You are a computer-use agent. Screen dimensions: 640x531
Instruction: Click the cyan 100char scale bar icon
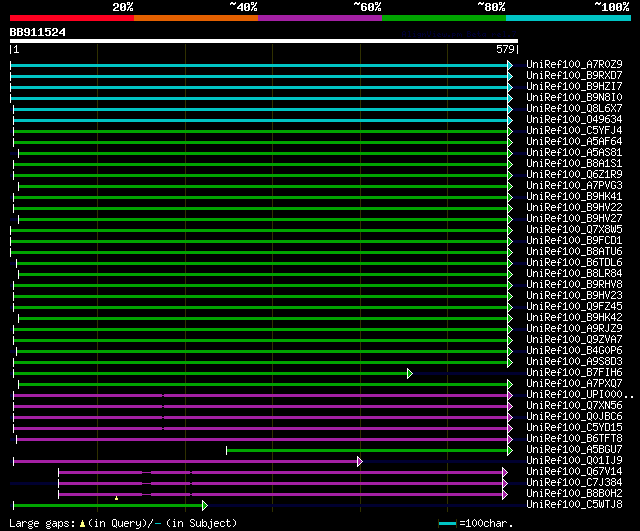click(447, 523)
